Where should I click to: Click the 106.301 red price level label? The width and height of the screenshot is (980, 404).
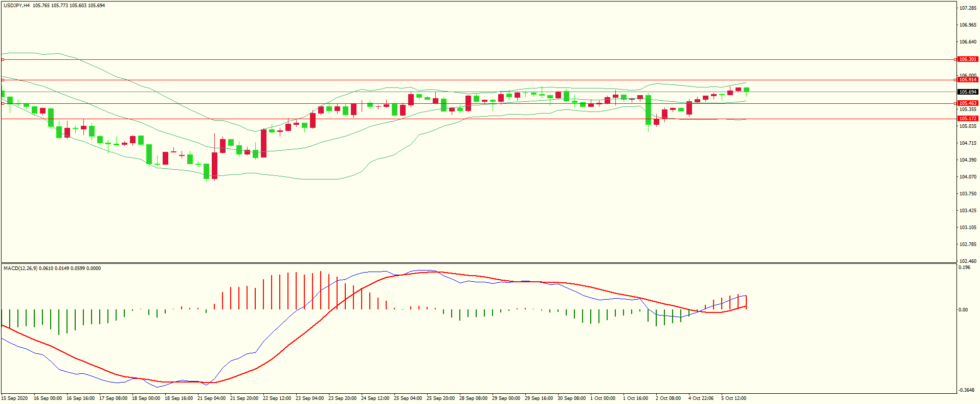(967, 59)
